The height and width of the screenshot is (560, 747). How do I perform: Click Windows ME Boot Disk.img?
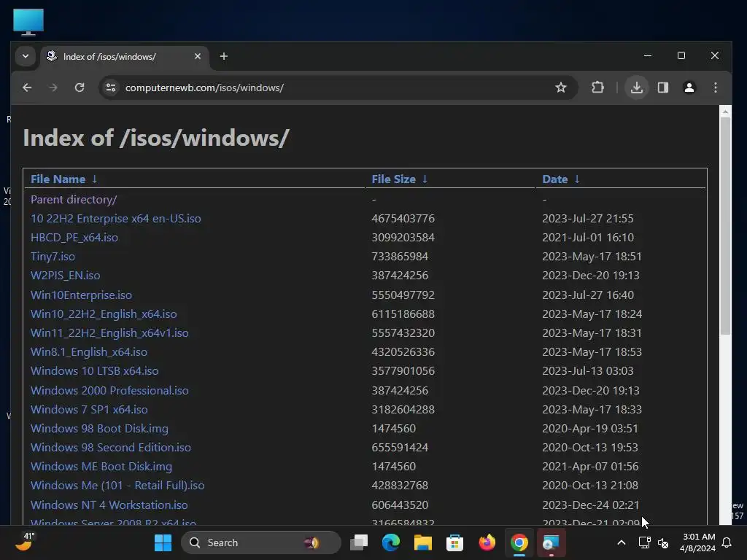click(101, 467)
